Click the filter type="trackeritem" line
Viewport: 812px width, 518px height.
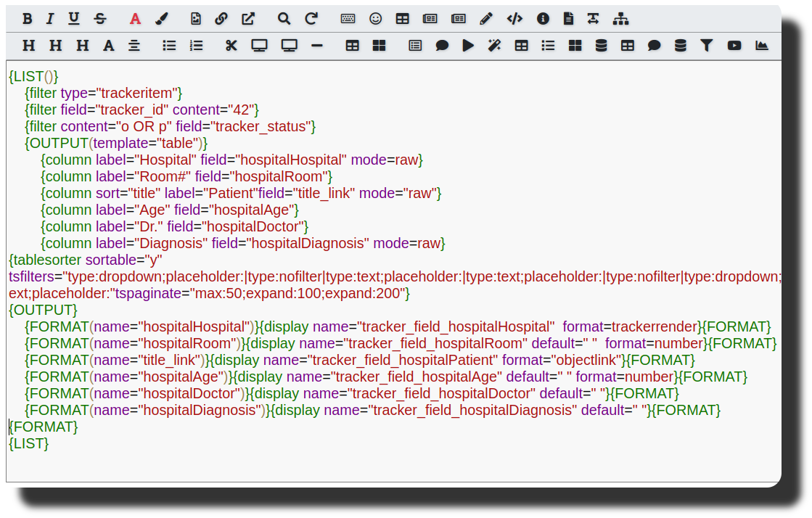104,94
